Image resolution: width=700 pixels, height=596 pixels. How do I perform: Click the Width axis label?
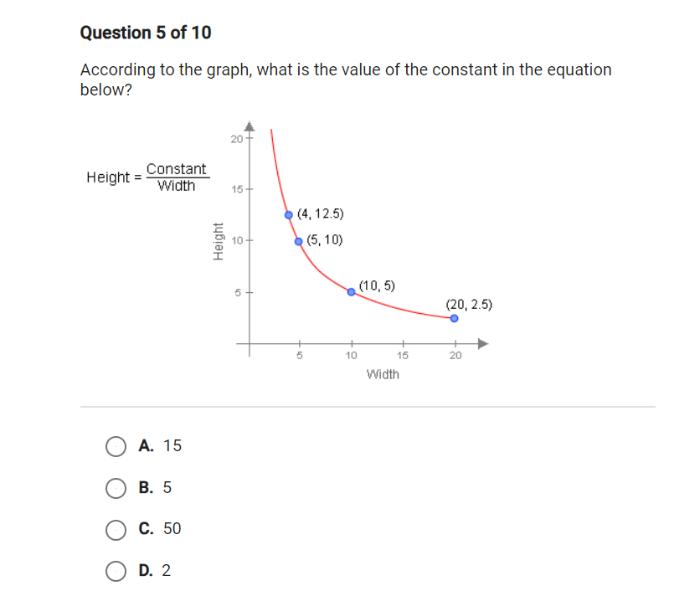[384, 374]
